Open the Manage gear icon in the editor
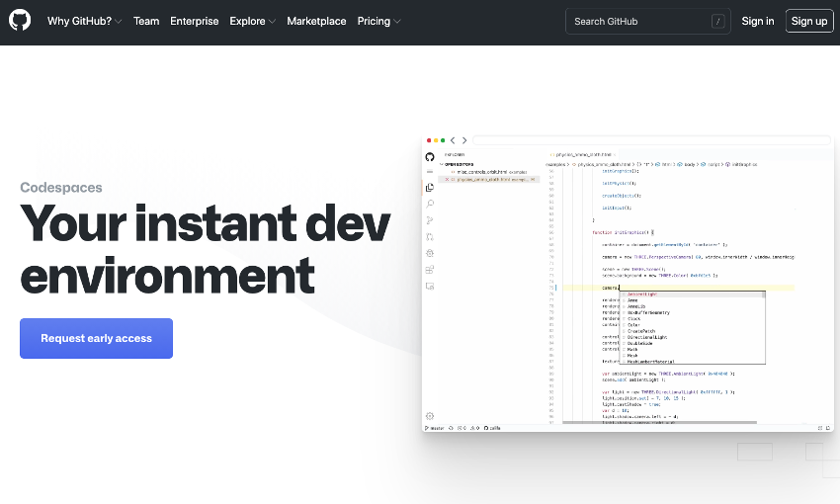Viewport: 840px width, 504px height. pyautogui.click(x=430, y=416)
